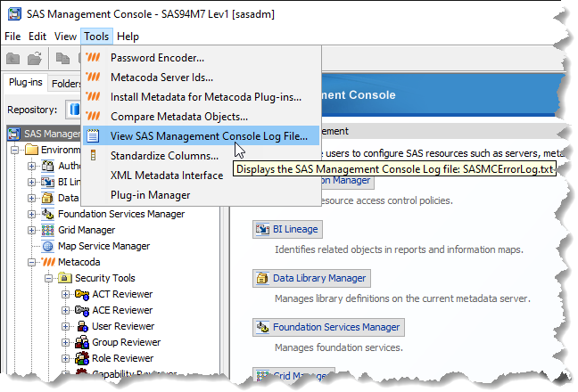Click the Map Service Manager globe icon
Image resolution: width=578 pixels, height=392 pixels.
[47, 246]
